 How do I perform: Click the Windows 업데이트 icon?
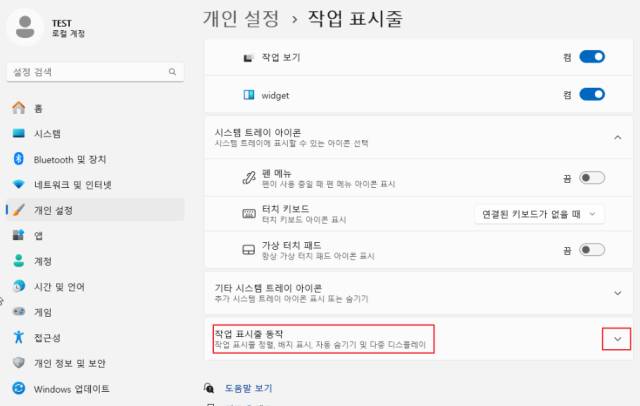tap(18, 389)
